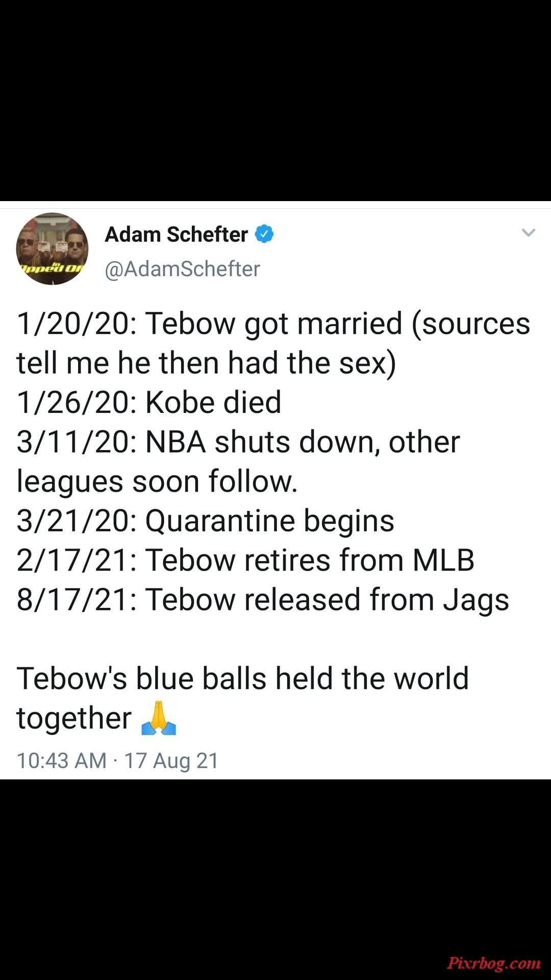Screen dimensions: 551x980
Task: Select Tebow retires from MLB line
Action: coord(245,560)
